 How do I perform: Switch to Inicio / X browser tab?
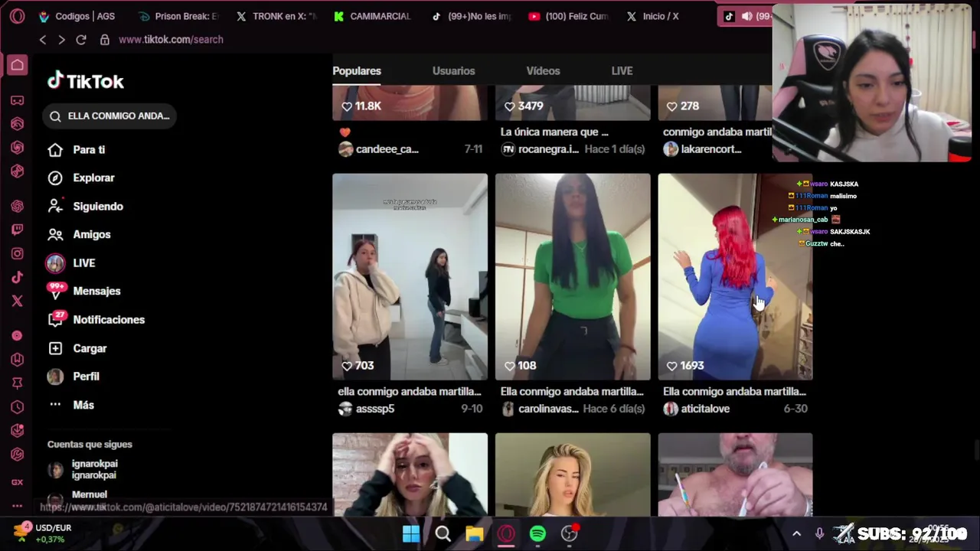tap(653, 16)
